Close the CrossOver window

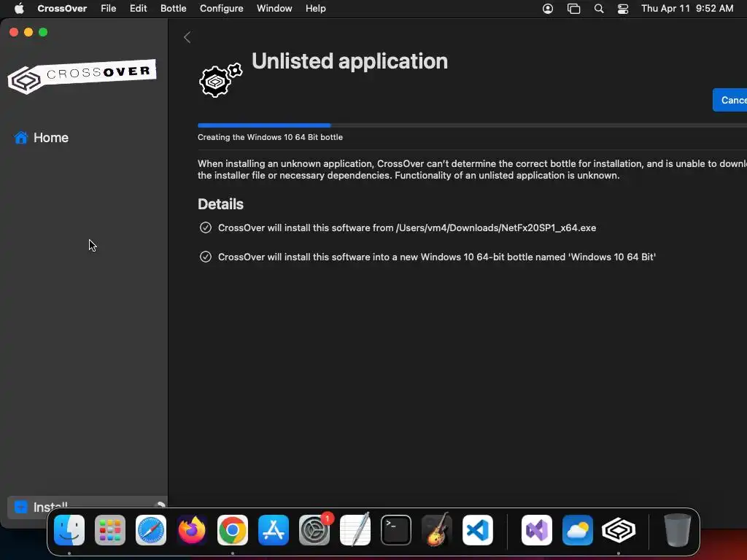click(x=14, y=32)
